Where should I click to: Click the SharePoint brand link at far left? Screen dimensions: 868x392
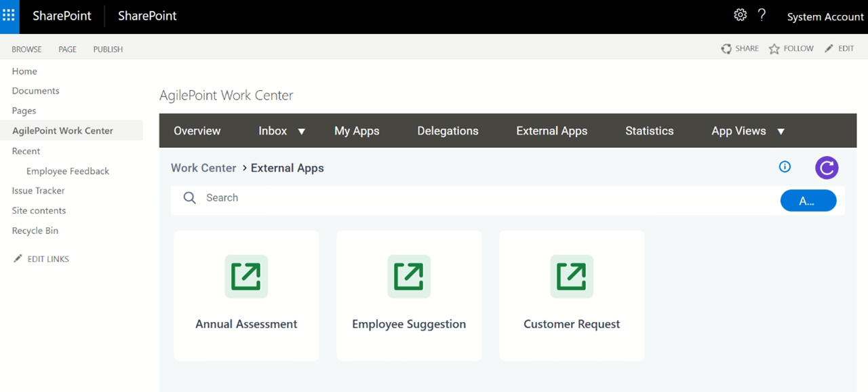tap(62, 16)
